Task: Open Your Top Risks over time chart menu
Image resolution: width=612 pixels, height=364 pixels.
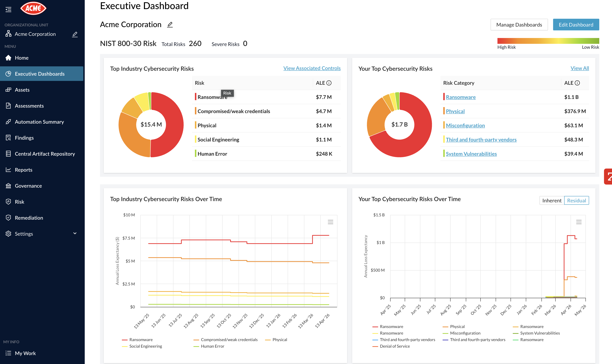Action: pos(579,222)
